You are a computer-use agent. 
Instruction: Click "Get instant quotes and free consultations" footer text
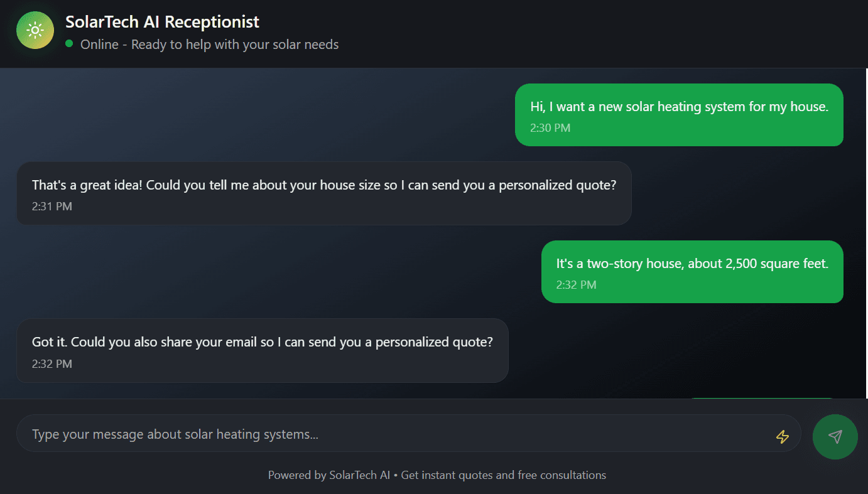[504, 475]
